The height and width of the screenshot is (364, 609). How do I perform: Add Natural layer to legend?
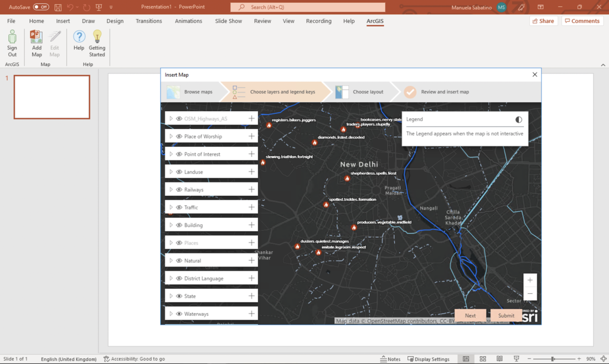(x=252, y=261)
